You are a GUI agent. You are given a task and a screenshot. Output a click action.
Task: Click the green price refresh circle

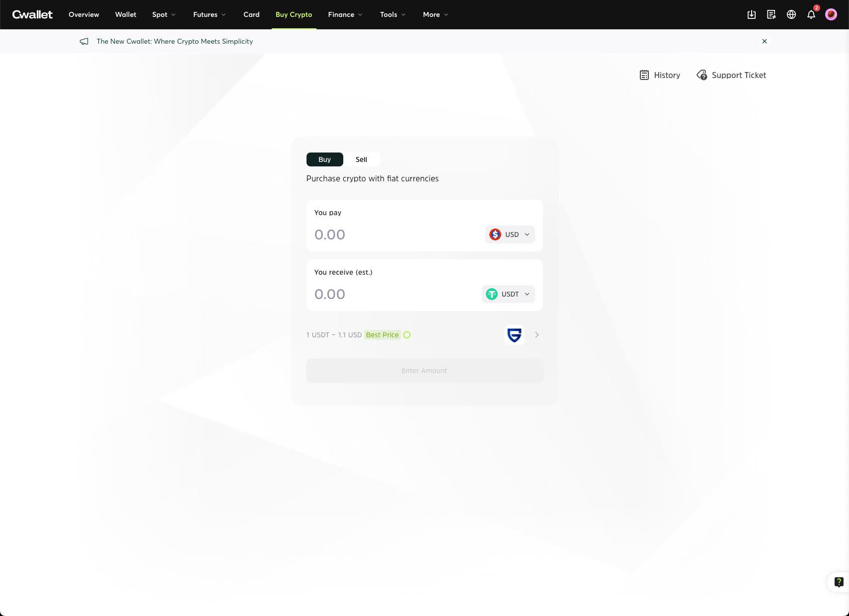tap(407, 335)
